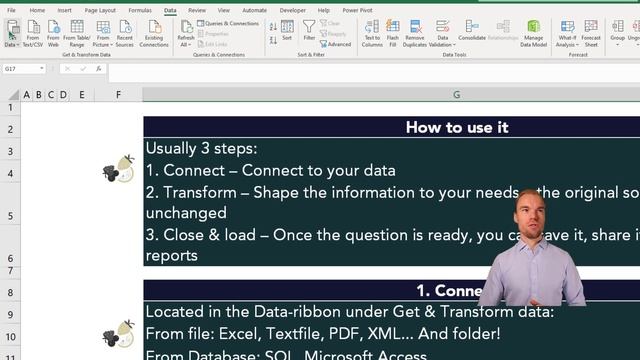Image resolution: width=640 pixels, height=360 pixels.
Task: Click the Clear filter button
Action: 330,23
